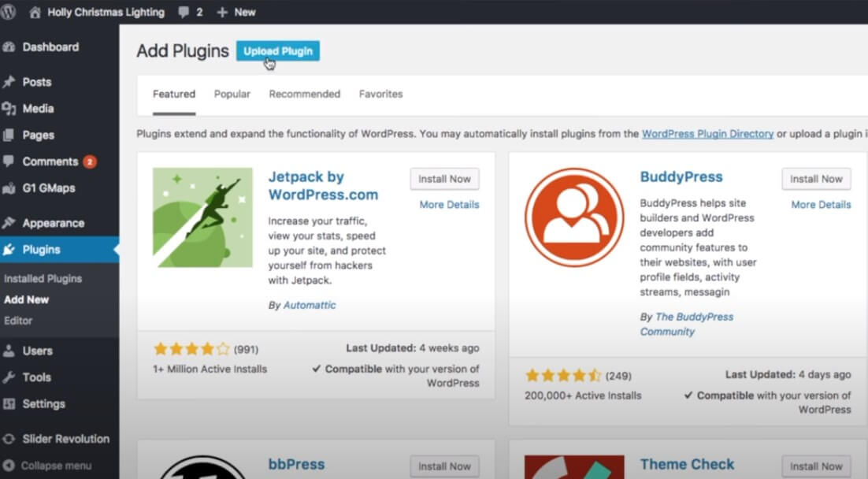Click the Comments speech bubble sidebar icon

(x=9, y=162)
